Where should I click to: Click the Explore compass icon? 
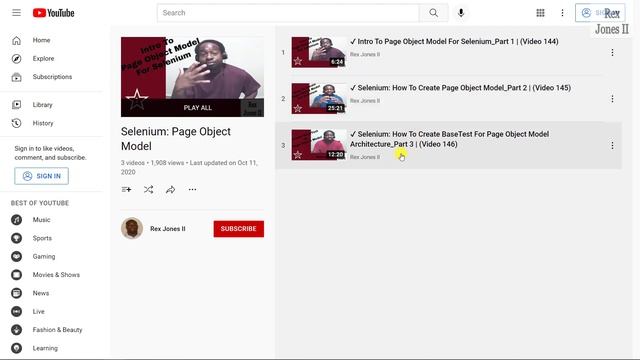pos(16,58)
